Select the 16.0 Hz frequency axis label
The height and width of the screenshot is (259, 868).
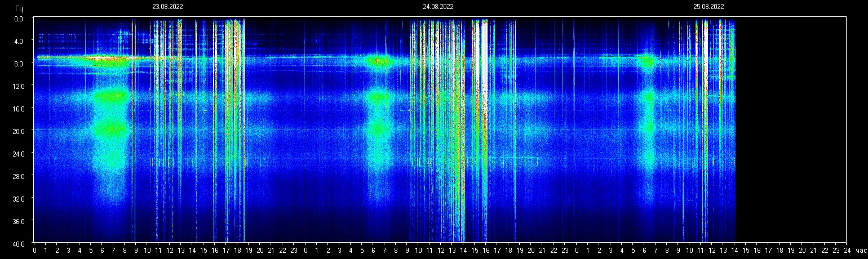(19, 108)
